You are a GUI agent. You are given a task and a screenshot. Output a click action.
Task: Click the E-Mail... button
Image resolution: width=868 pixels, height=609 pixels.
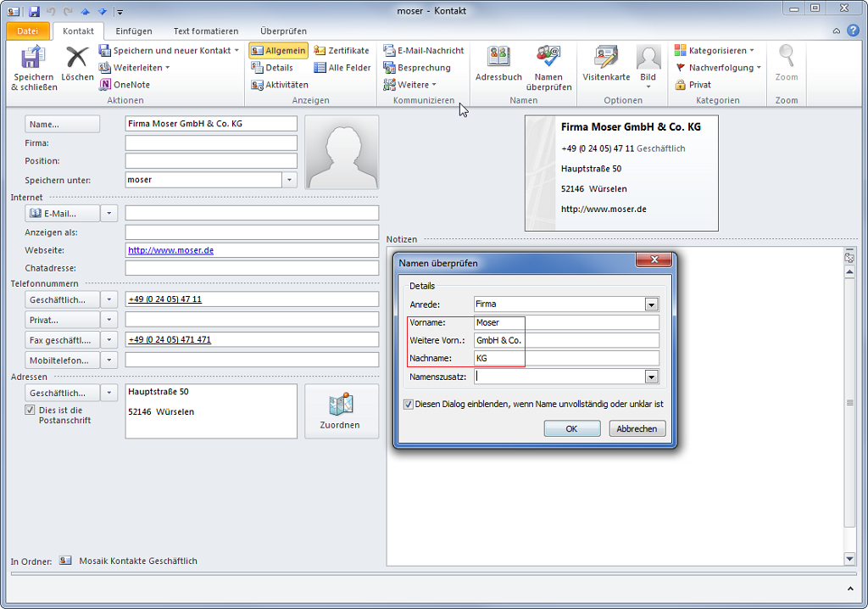62,214
